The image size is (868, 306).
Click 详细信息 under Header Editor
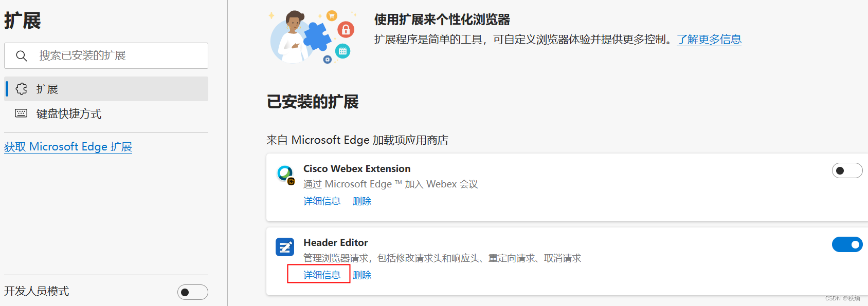321,274
